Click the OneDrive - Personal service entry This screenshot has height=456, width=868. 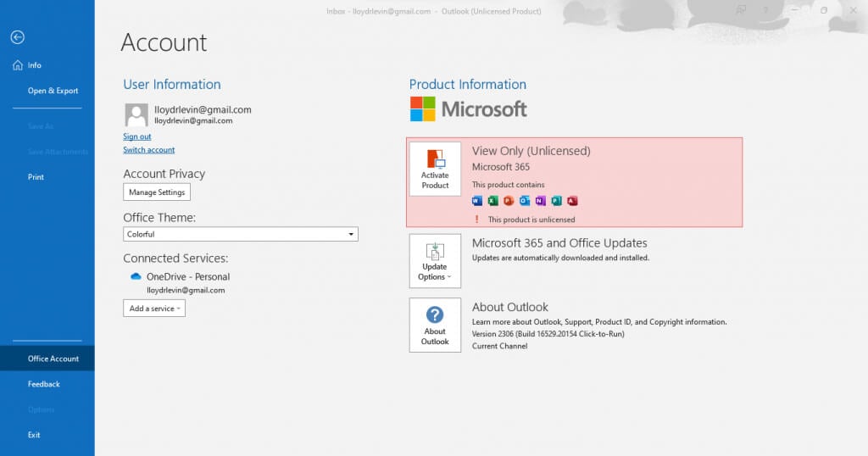187,276
